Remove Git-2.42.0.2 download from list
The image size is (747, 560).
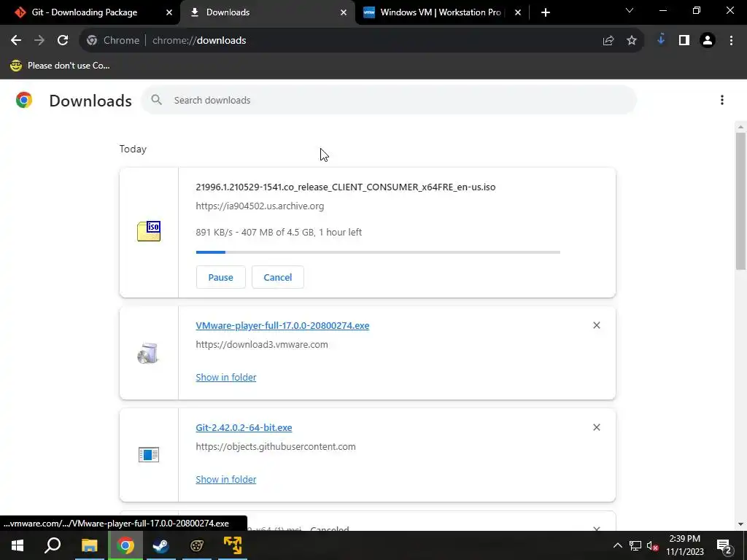[x=597, y=427]
